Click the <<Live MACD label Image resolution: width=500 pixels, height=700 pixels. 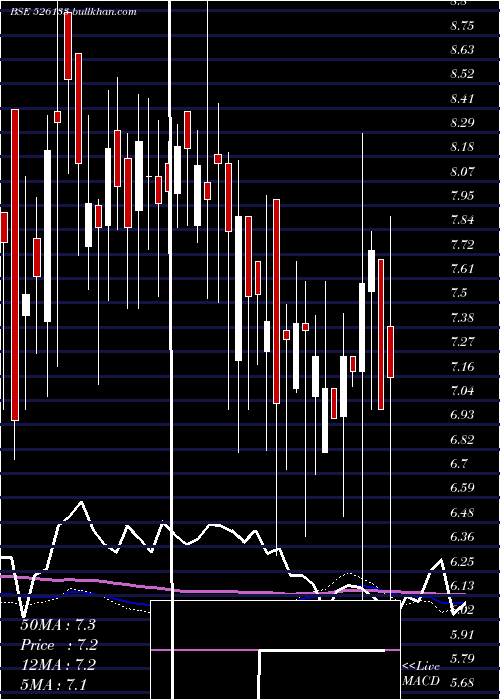(421, 674)
